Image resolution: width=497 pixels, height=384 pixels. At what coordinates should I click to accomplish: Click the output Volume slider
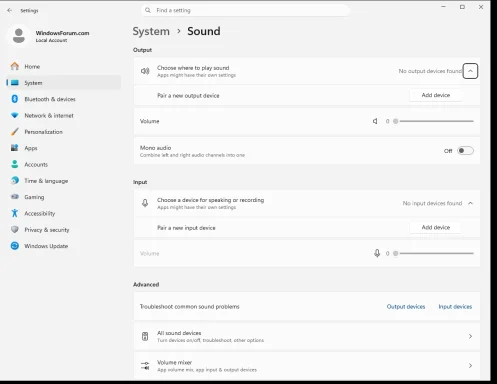pos(433,121)
